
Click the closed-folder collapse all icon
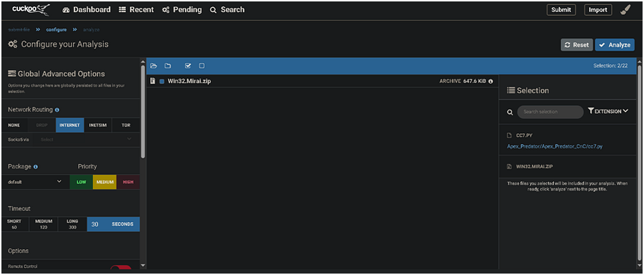tap(167, 66)
